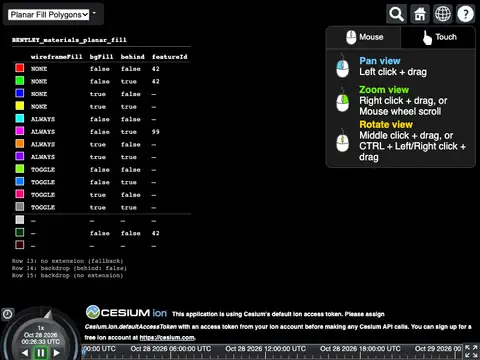Click the rotate mouse icon
Viewport: 480px width, 360px height.
click(x=342, y=141)
